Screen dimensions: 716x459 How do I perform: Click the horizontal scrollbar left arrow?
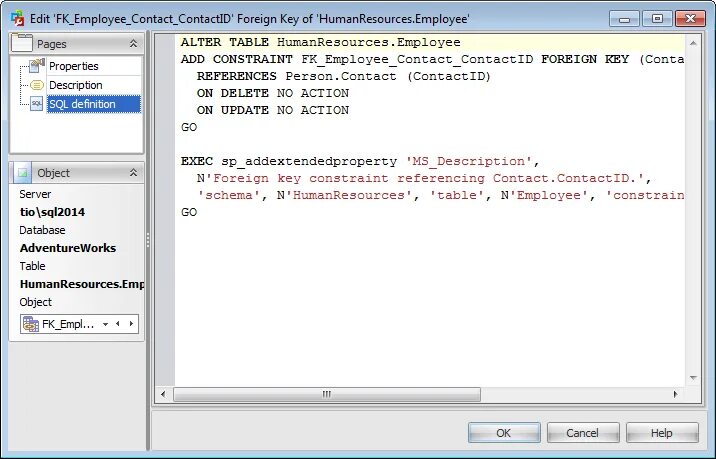click(x=163, y=394)
